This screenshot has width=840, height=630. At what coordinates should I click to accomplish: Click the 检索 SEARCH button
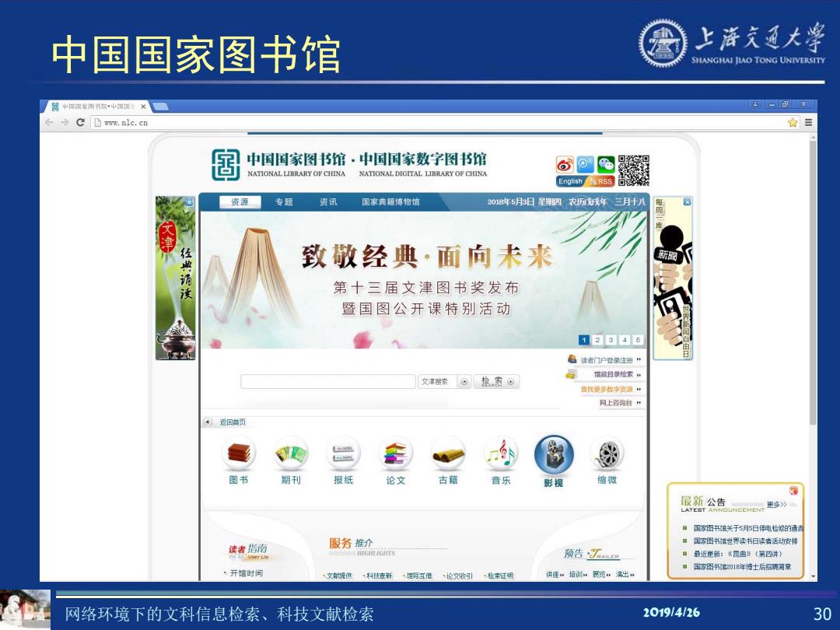tap(496, 381)
